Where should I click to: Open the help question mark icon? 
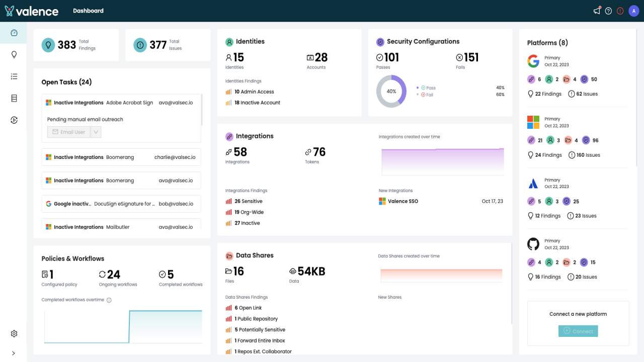click(608, 11)
